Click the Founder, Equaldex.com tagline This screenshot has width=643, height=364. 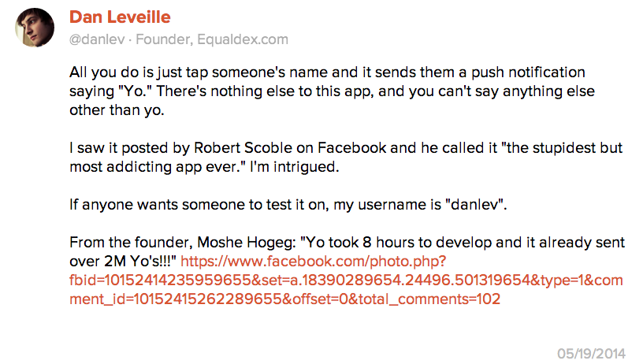click(212, 39)
